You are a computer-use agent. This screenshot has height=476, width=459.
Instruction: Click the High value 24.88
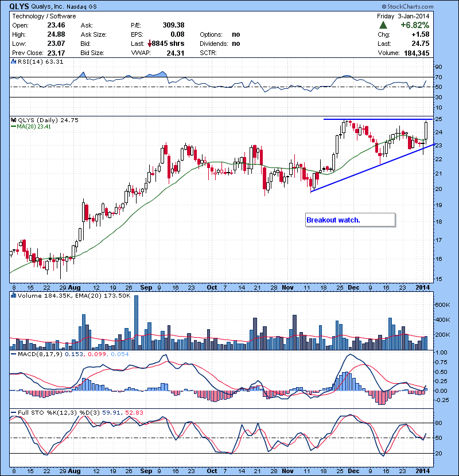56,34
